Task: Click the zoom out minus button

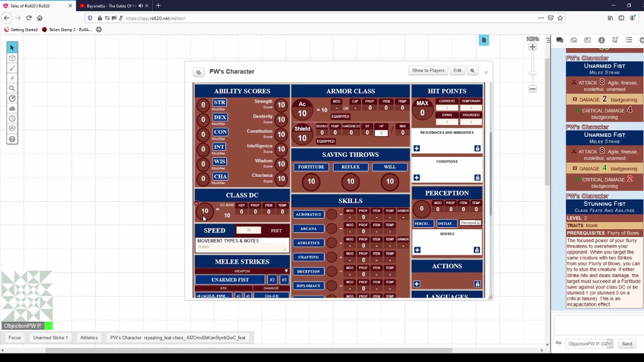Action: tap(532, 89)
